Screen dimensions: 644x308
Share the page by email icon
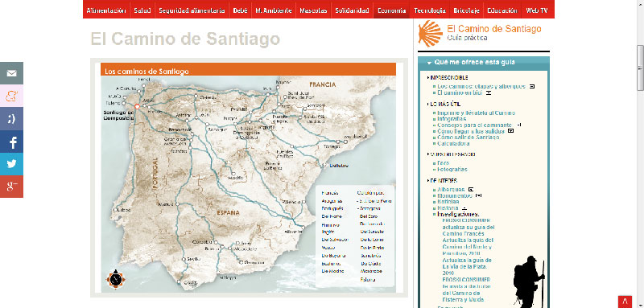click(x=11, y=73)
